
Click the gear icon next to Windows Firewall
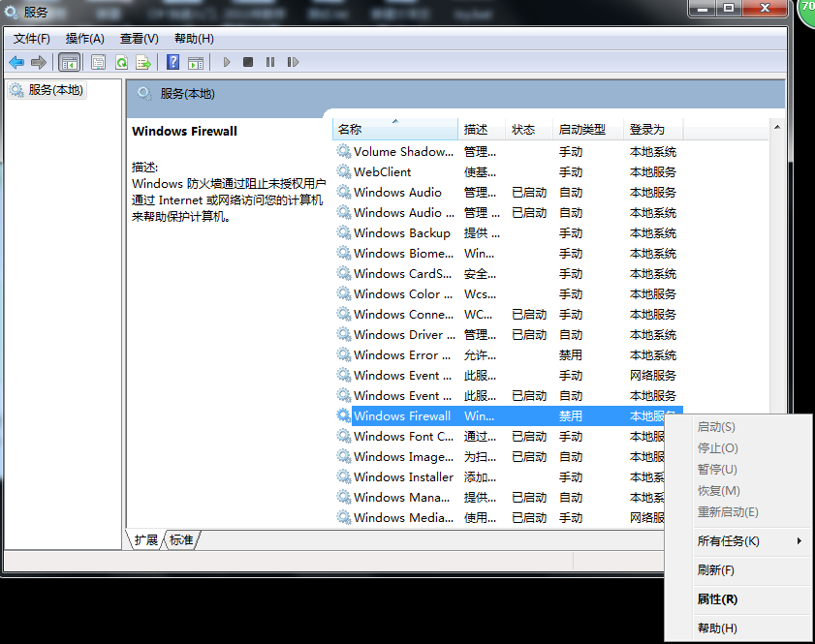pyautogui.click(x=344, y=415)
